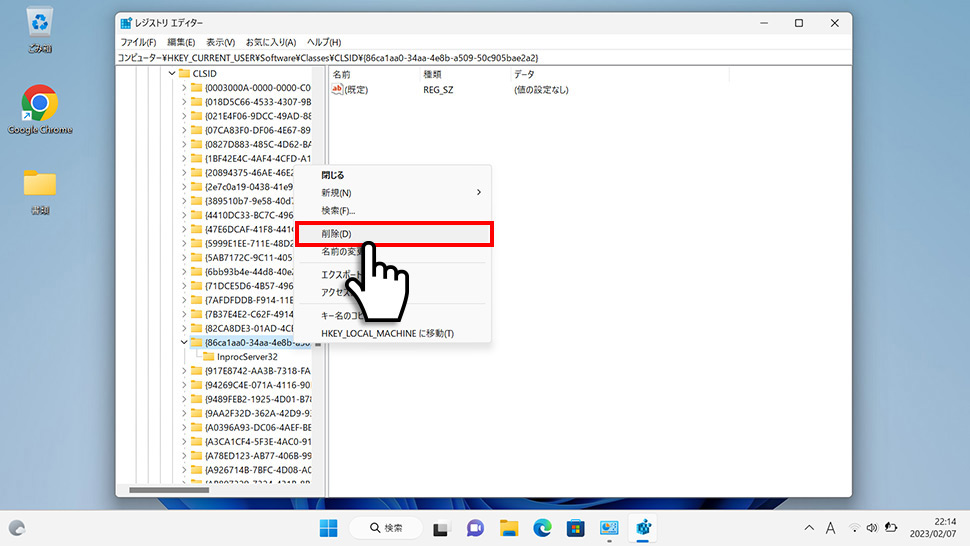Open the network status tray icon
970x546 pixels.
point(854,528)
